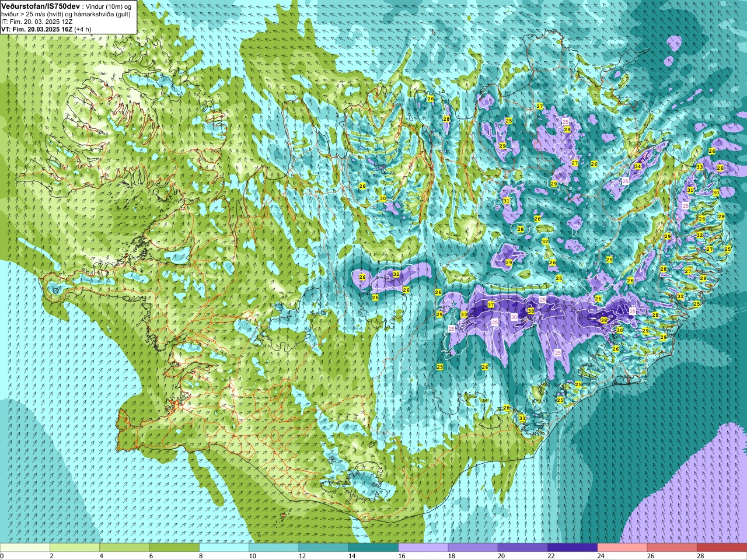Click the 'VT: Fim. 20.03.2025 16Z (+4 h)' line

46,29
